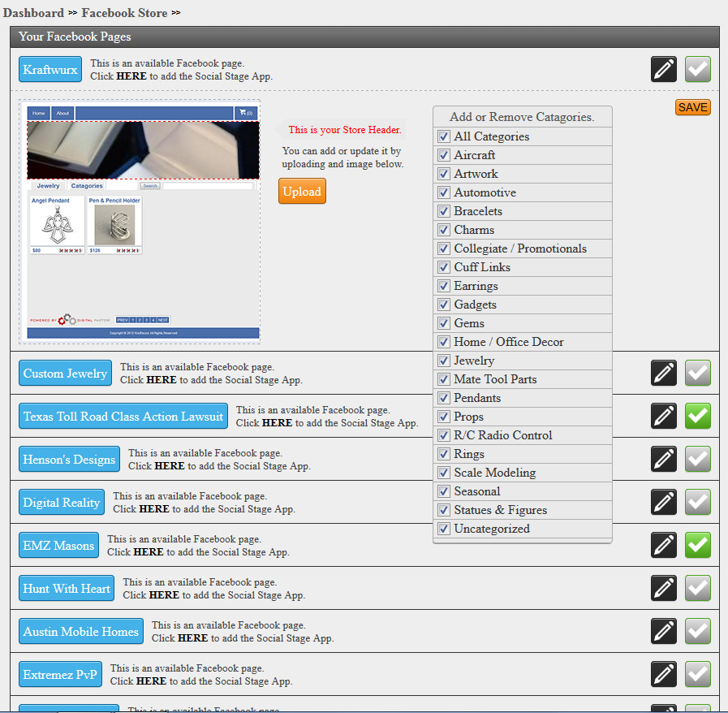Click the green checkmark for Texas Toll Road
728x713 pixels.
698,416
